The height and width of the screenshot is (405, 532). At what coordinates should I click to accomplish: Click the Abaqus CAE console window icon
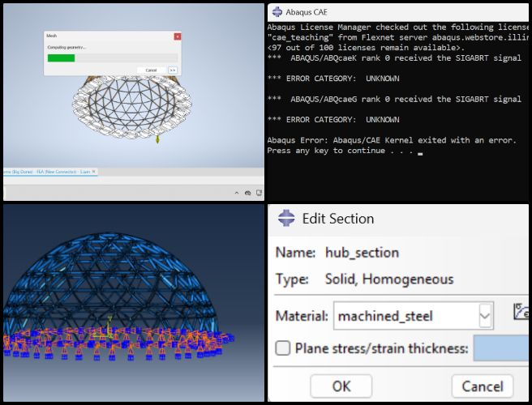pyautogui.click(x=277, y=12)
